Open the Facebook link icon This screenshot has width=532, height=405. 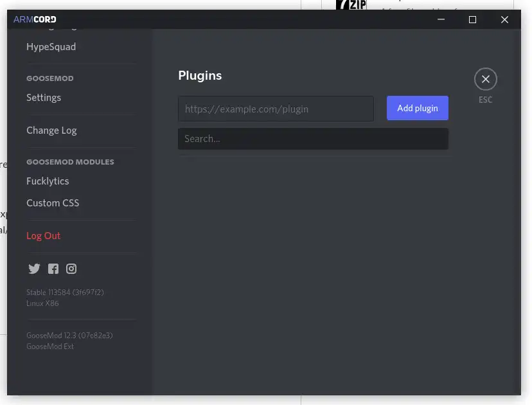tap(53, 269)
